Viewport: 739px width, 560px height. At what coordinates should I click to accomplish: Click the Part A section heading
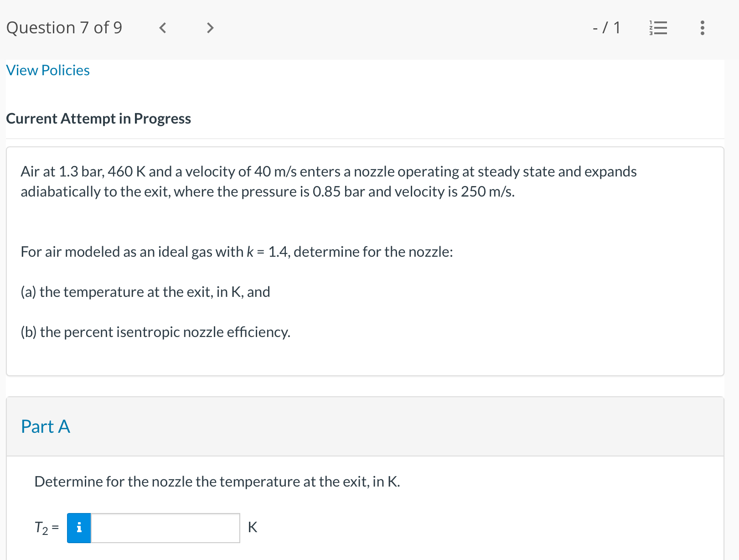pos(45,427)
